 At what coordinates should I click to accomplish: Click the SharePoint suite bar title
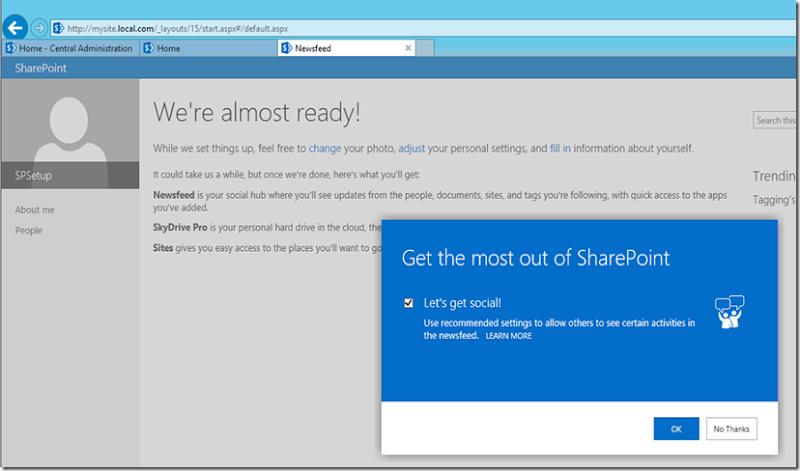tap(41, 68)
